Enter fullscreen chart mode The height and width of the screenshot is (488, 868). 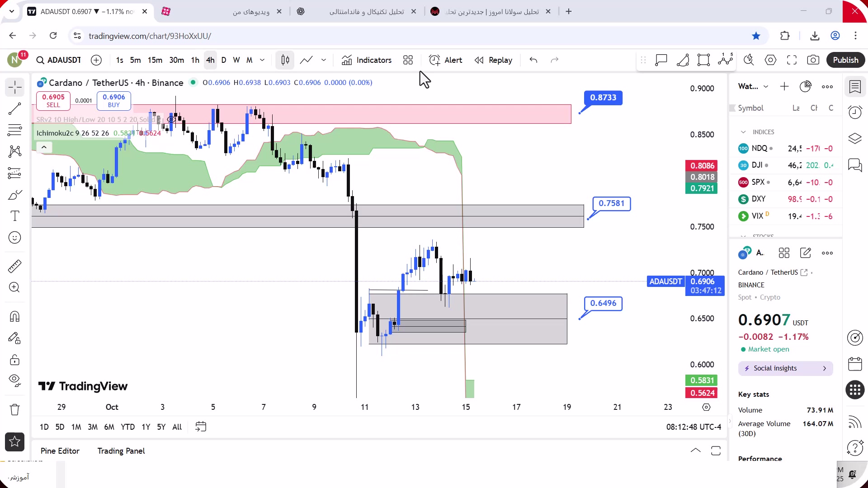click(792, 60)
